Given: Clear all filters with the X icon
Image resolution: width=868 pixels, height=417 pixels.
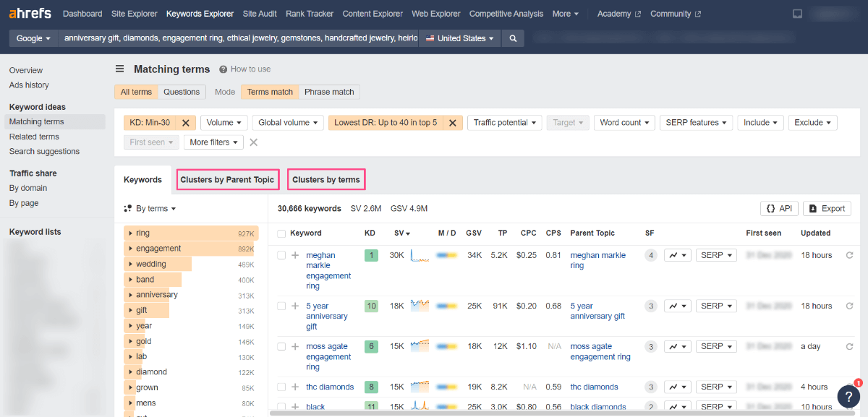Looking at the screenshot, I should 253,142.
